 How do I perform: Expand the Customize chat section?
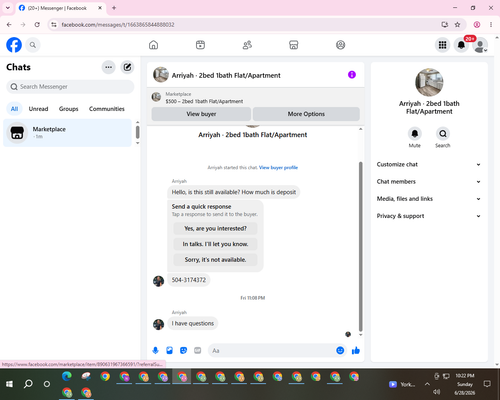tap(429, 165)
